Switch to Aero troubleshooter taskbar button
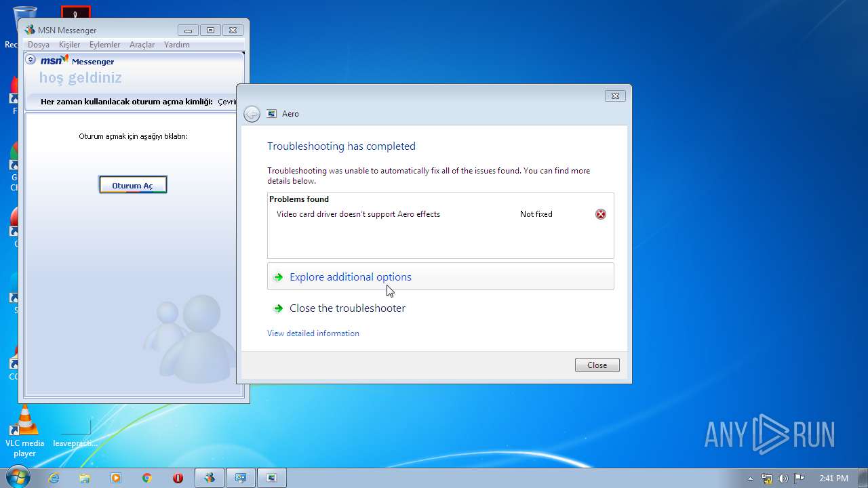The image size is (868, 488). (272, 478)
